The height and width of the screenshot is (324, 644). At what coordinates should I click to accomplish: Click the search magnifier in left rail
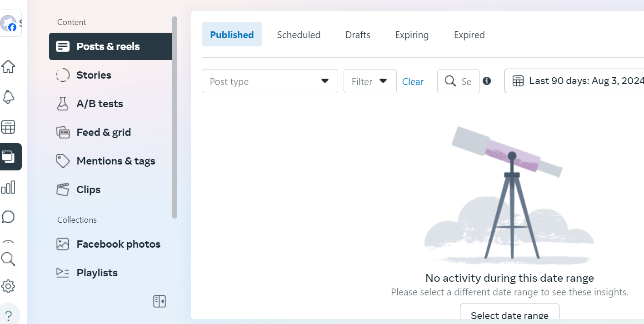8,259
